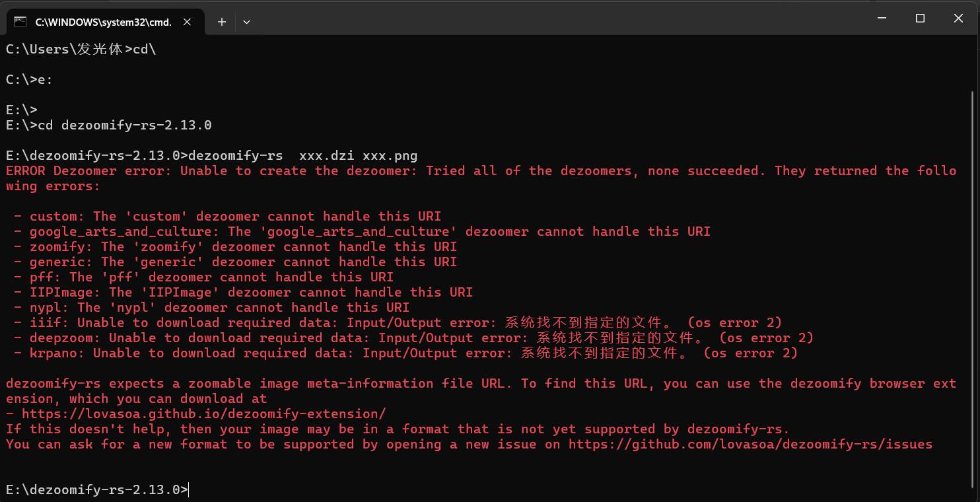Viewport: 980px width, 502px height.
Task: Click the empty title bar area
Action: point(528,18)
